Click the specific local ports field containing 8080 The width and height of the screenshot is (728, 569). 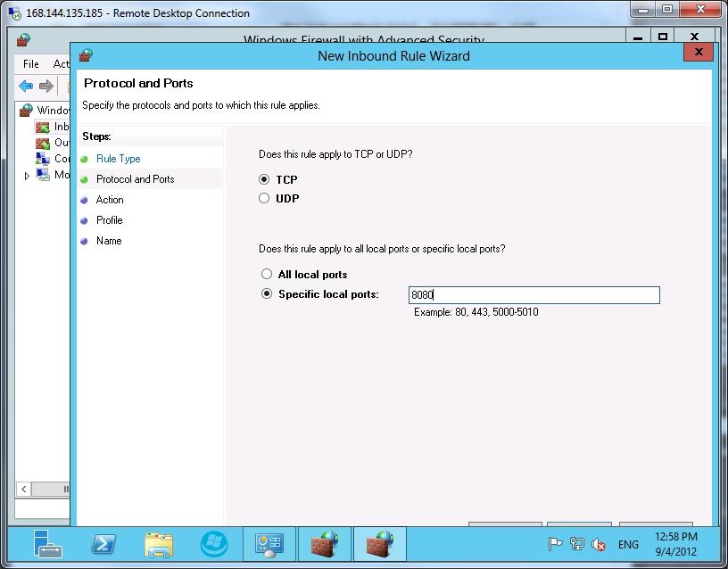(534, 295)
